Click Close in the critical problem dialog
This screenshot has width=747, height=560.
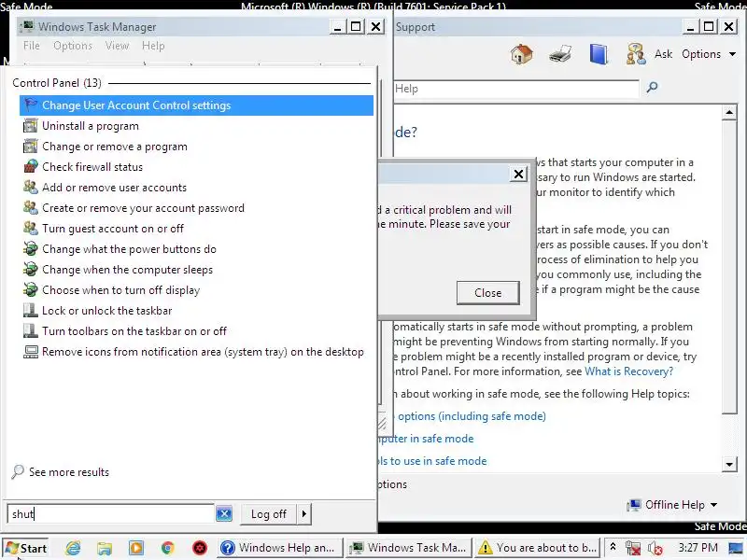(x=487, y=292)
